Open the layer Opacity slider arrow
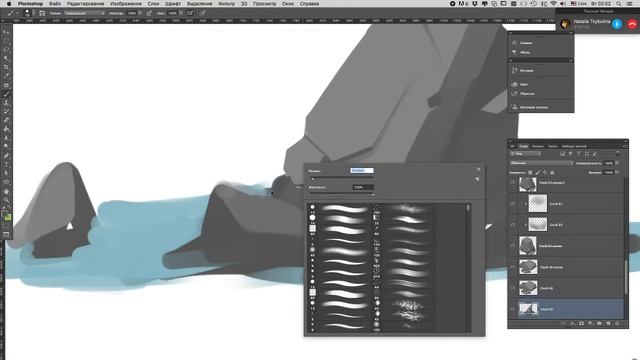The height and width of the screenshot is (360, 640). coord(617,163)
